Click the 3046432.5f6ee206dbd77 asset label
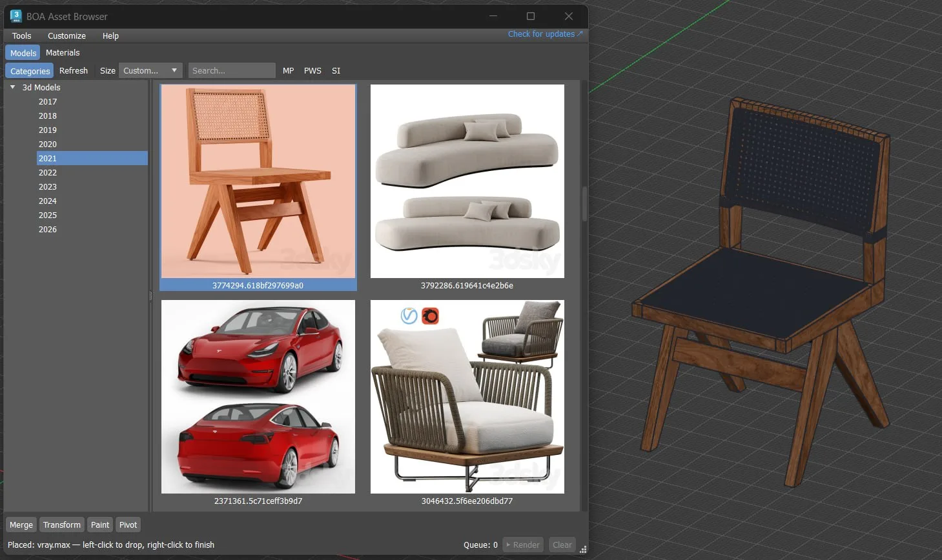The width and height of the screenshot is (942, 560). coord(467,501)
